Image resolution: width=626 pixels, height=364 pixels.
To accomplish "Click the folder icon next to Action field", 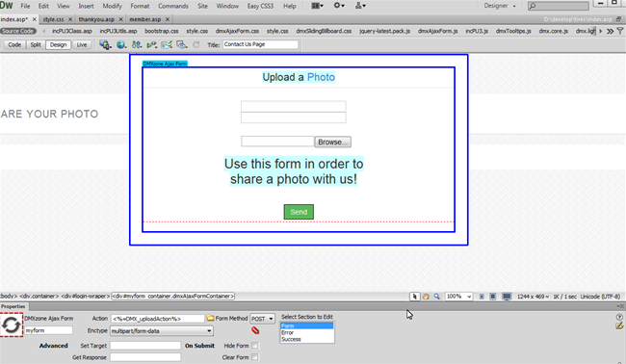I will coord(210,318).
